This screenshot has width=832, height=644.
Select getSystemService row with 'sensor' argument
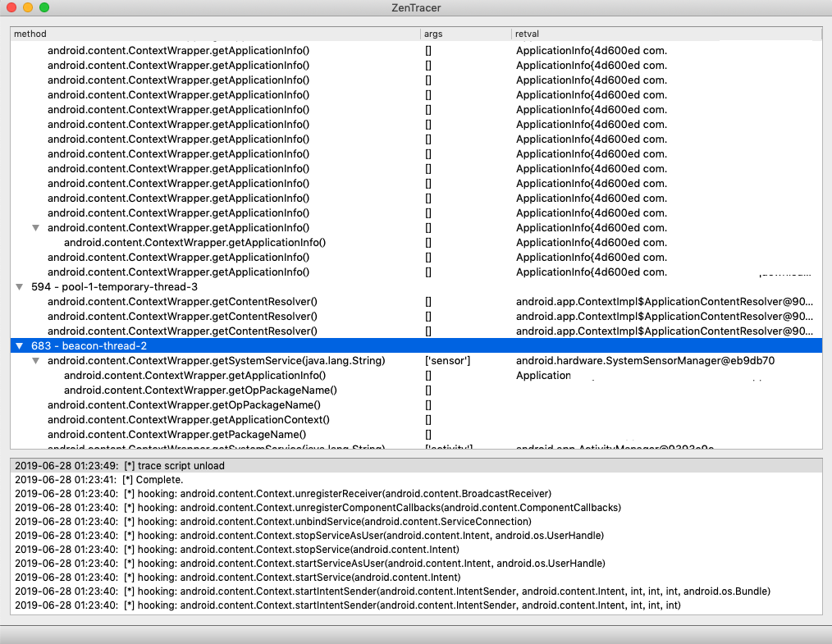click(416, 361)
